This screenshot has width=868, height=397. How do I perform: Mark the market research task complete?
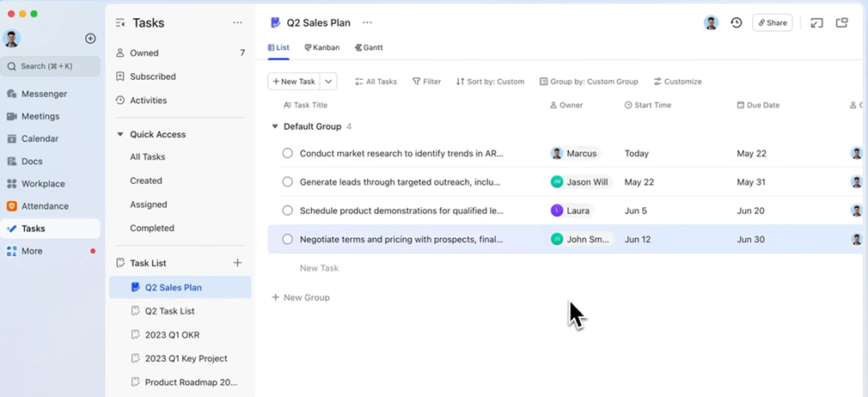coord(288,154)
